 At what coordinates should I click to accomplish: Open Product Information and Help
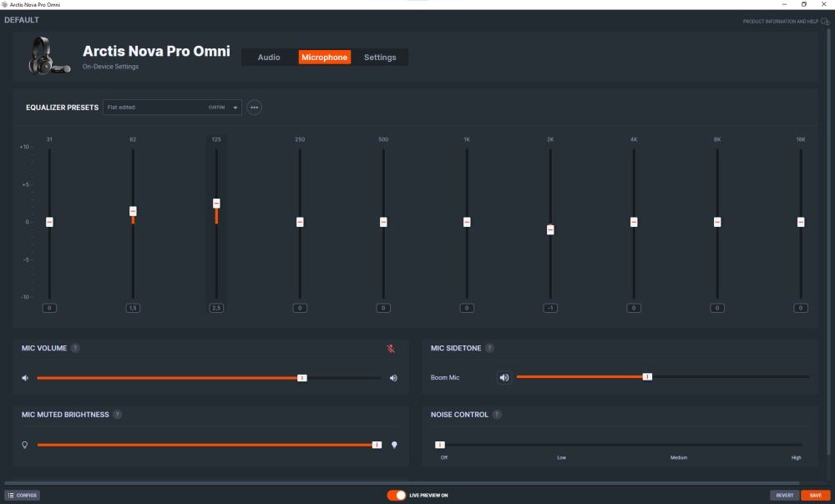click(780, 22)
